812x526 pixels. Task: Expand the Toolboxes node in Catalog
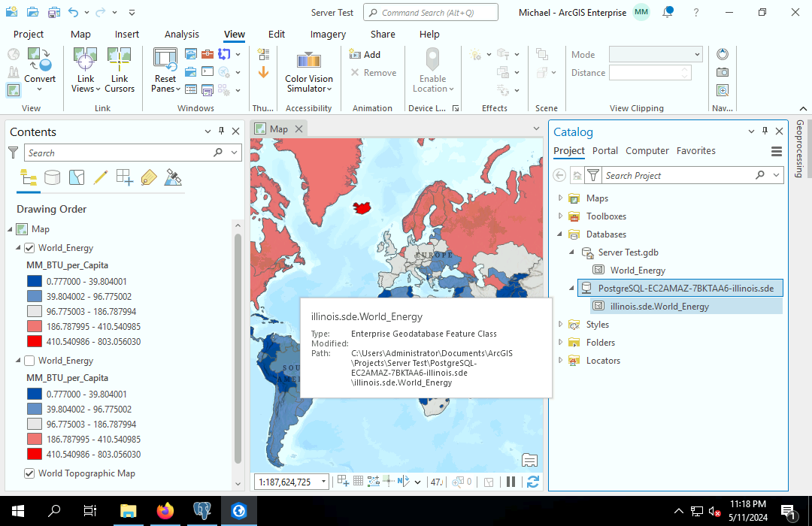[560, 216]
